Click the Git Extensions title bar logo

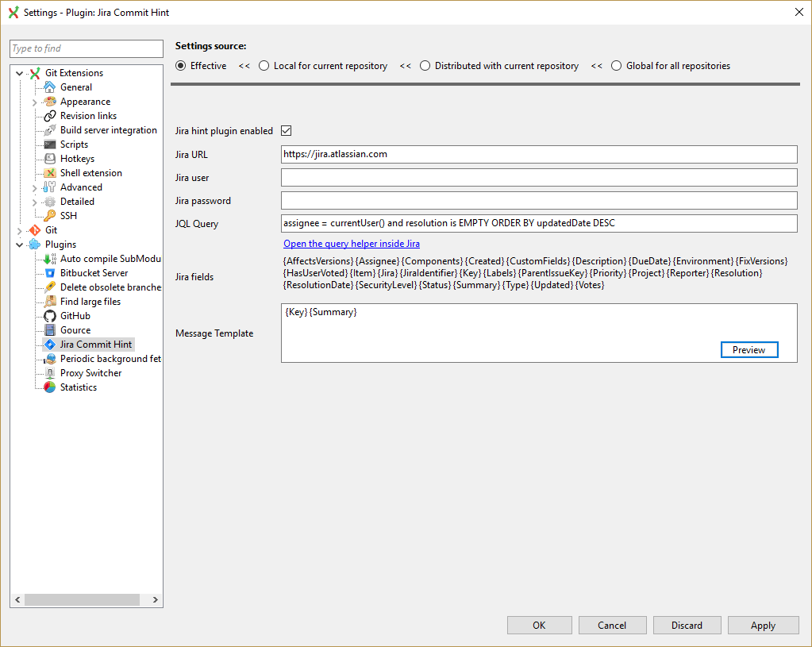(13, 13)
